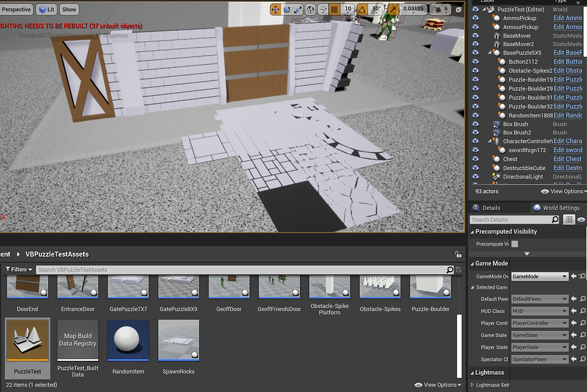
Task: Select the translate (move) gizmo tool
Action: 276,10
